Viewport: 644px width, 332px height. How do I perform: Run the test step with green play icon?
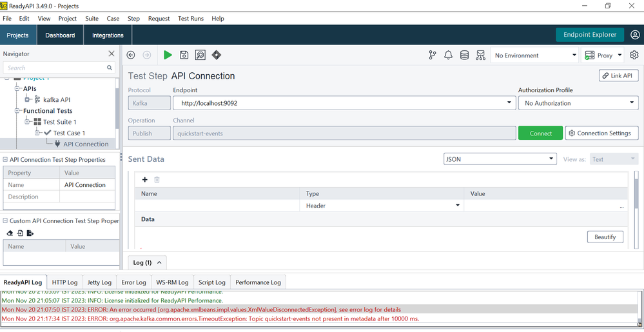(168, 55)
